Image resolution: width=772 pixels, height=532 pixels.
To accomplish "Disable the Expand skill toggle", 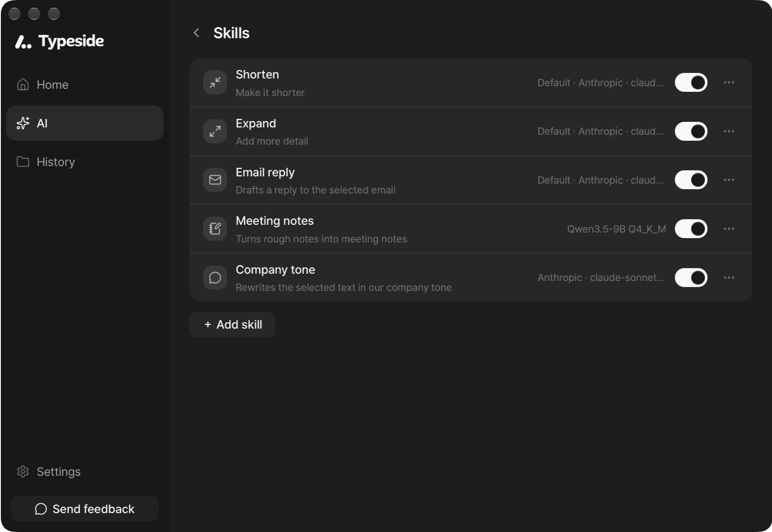I will pyautogui.click(x=691, y=131).
